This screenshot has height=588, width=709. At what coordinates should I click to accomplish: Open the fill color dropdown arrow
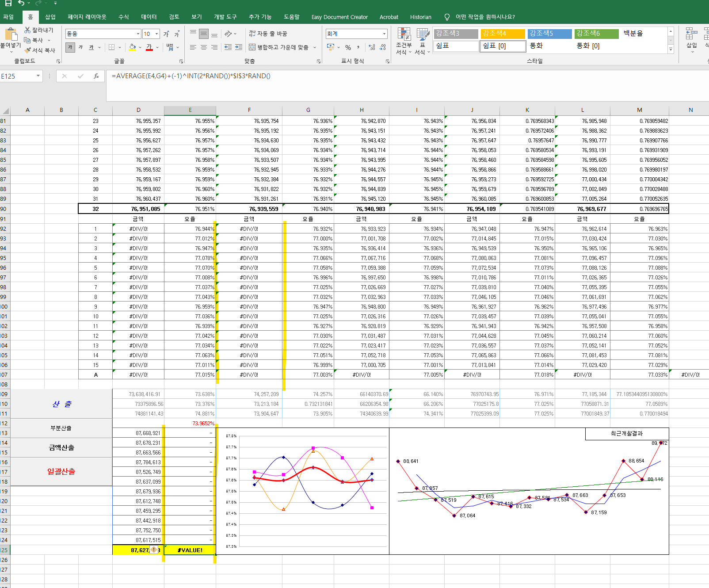coord(140,47)
